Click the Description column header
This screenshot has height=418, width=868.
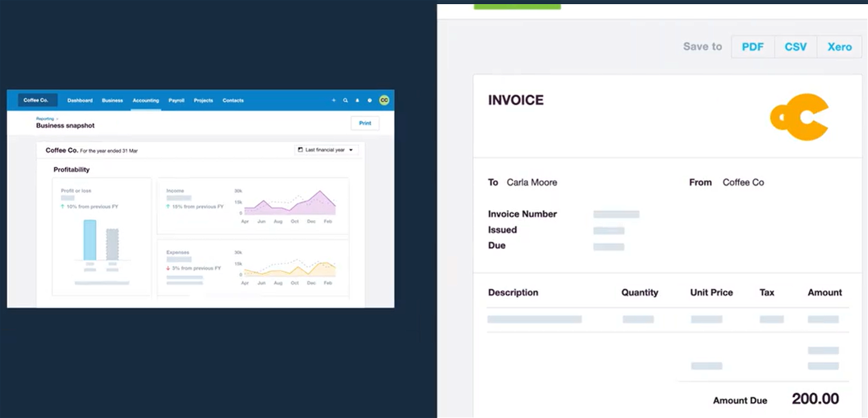513,292
